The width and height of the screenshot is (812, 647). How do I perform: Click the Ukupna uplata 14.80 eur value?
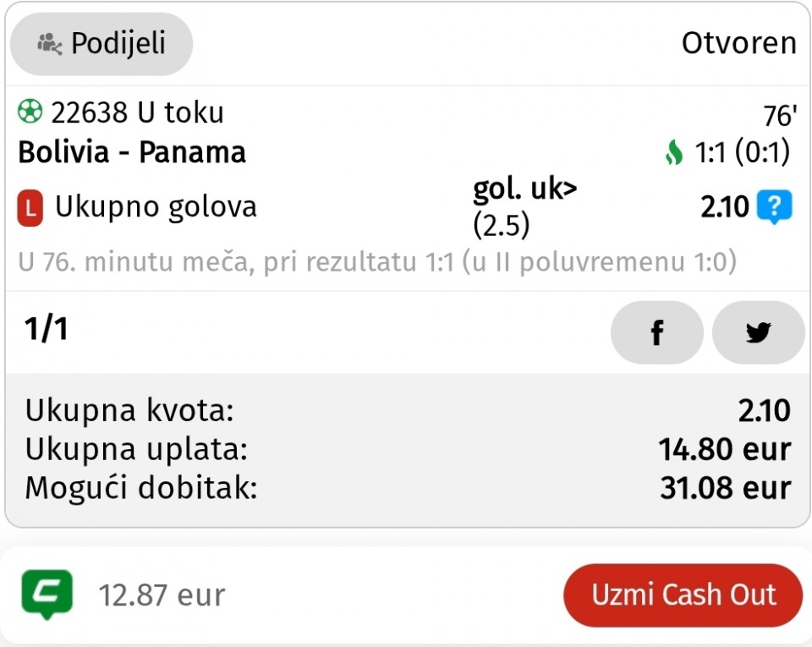724,449
